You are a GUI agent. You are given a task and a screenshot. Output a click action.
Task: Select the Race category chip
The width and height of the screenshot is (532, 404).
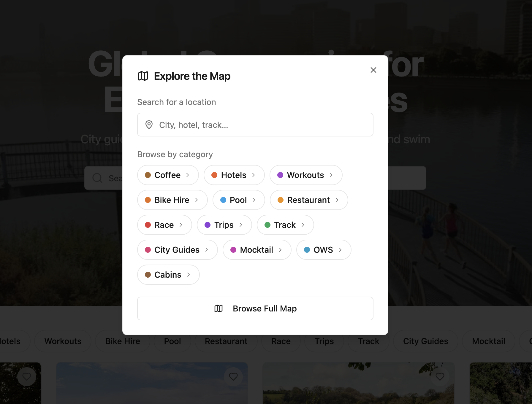click(164, 225)
